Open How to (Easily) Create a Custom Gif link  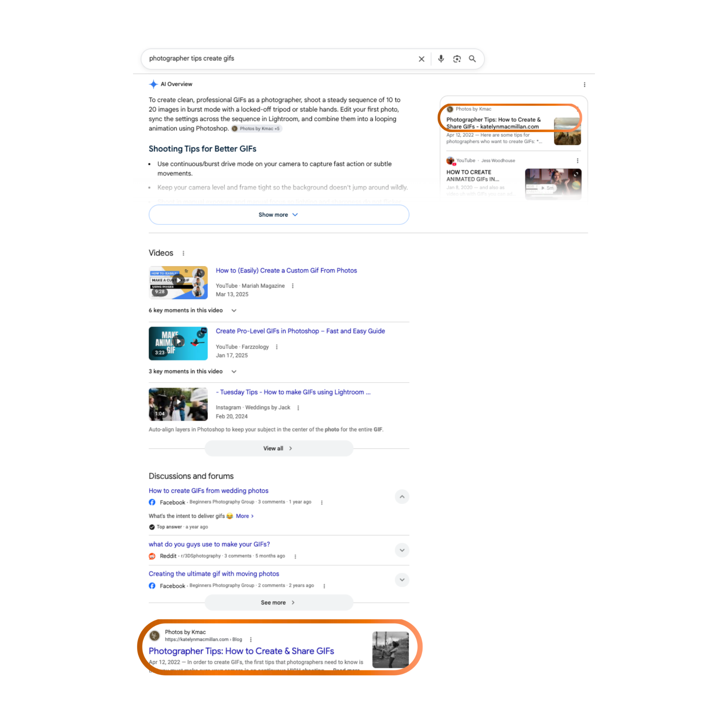(x=286, y=271)
